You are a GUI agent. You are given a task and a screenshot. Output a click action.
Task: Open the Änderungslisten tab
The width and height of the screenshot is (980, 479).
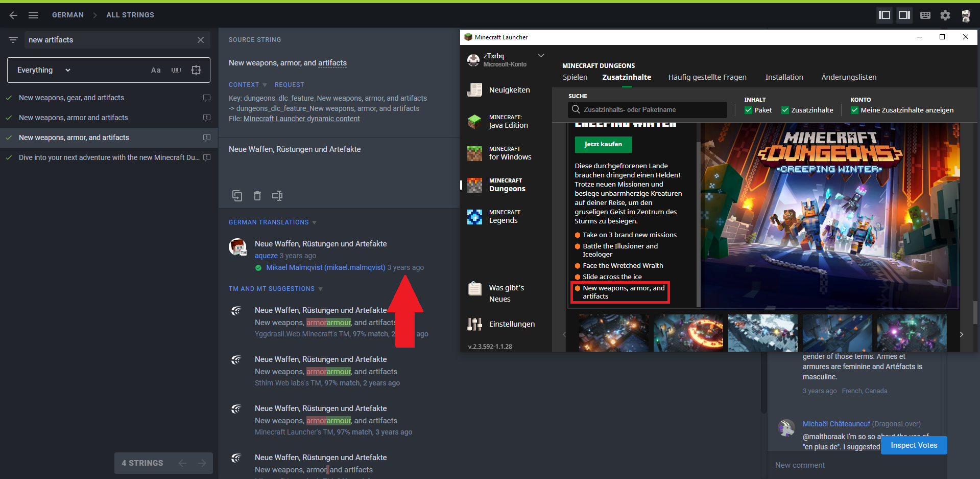pyautogui.click(x=849, y=77)
